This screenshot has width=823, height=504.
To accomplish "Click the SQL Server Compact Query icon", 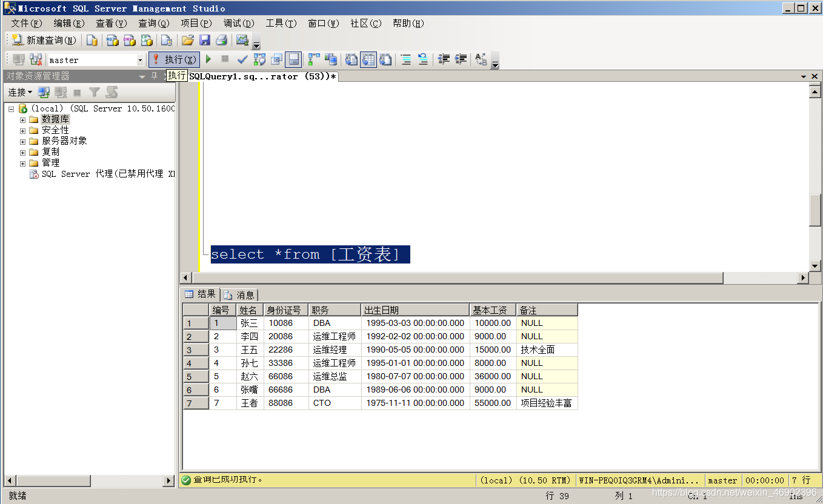I will (166, 41).
